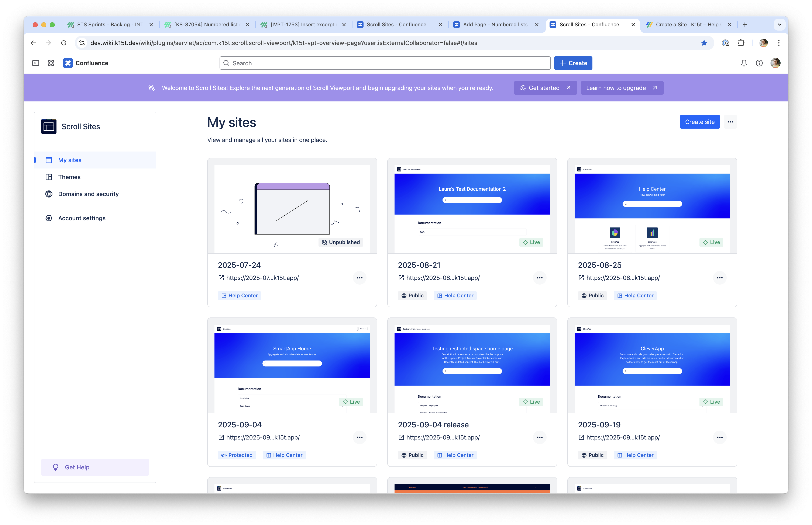Click Public tag on 2025-08-25 site
812x525 pixels.
592,296
